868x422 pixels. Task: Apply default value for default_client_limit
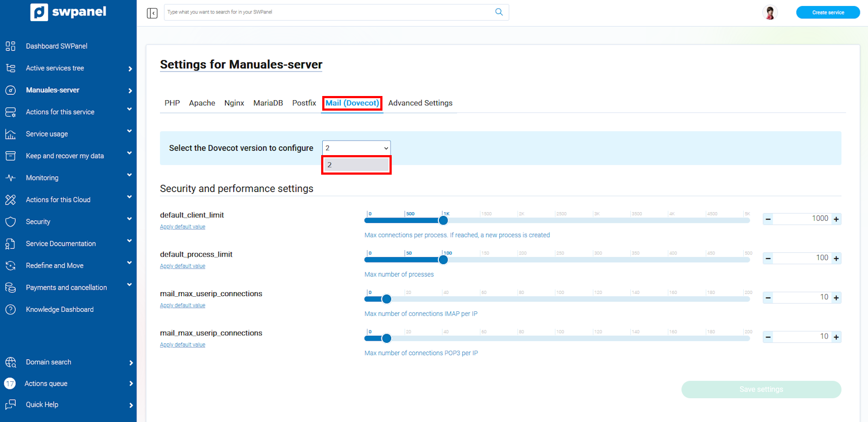click(182, 227)
